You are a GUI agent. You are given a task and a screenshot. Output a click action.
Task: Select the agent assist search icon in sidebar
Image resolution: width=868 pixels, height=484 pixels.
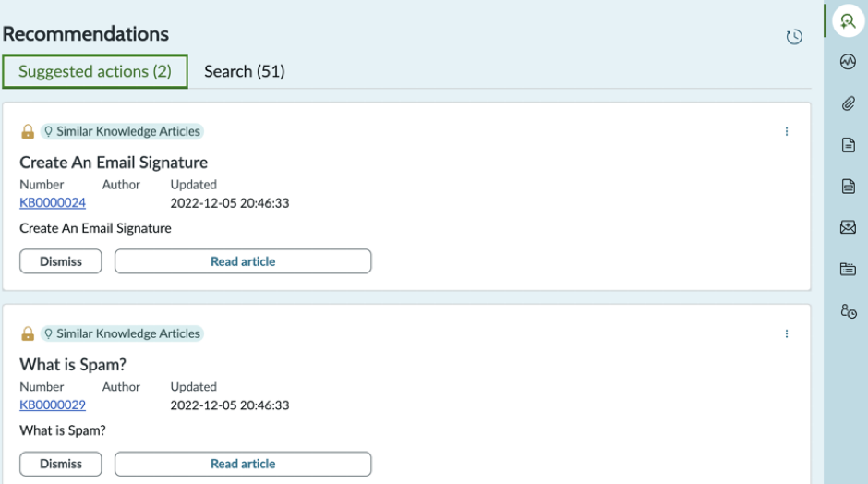click(x=848, y=21)
